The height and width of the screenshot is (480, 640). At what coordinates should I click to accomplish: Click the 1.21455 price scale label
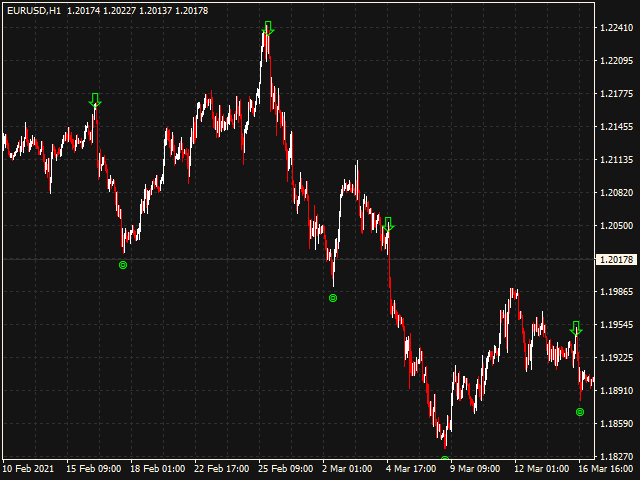[616, 127]
